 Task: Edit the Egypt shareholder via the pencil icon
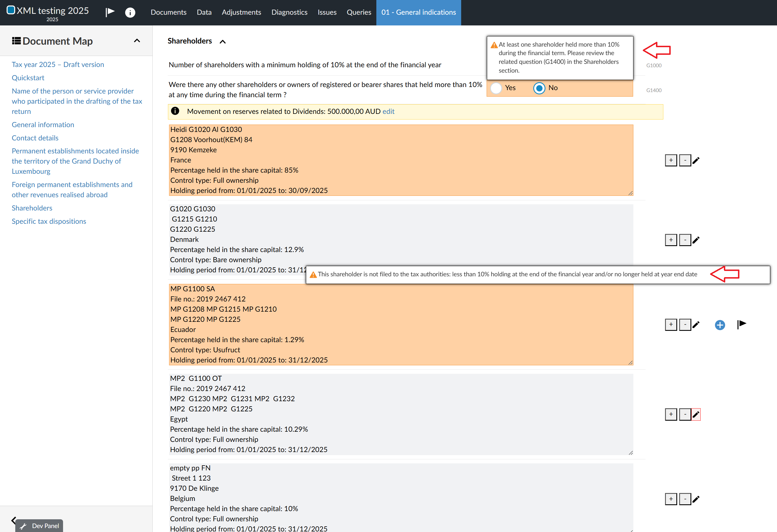[696, 414]
